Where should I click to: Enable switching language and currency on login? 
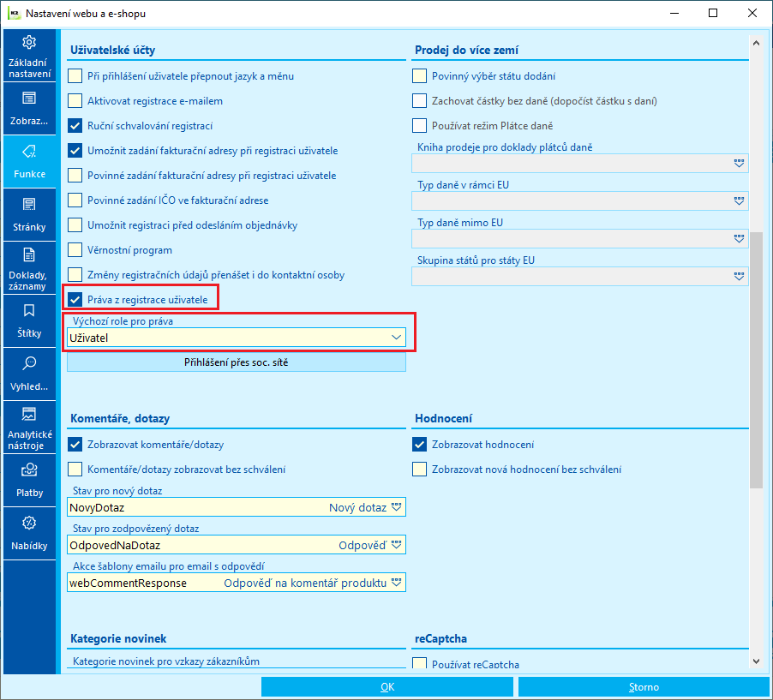[x=75, y=76]
